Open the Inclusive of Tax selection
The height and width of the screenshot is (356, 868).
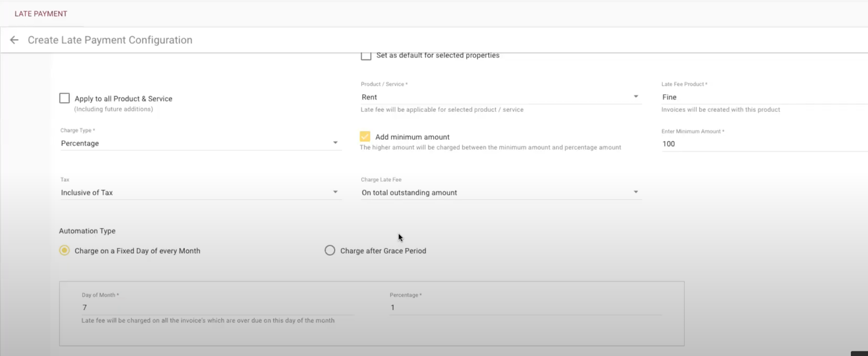pyautogui.click(x=195, y=193)
